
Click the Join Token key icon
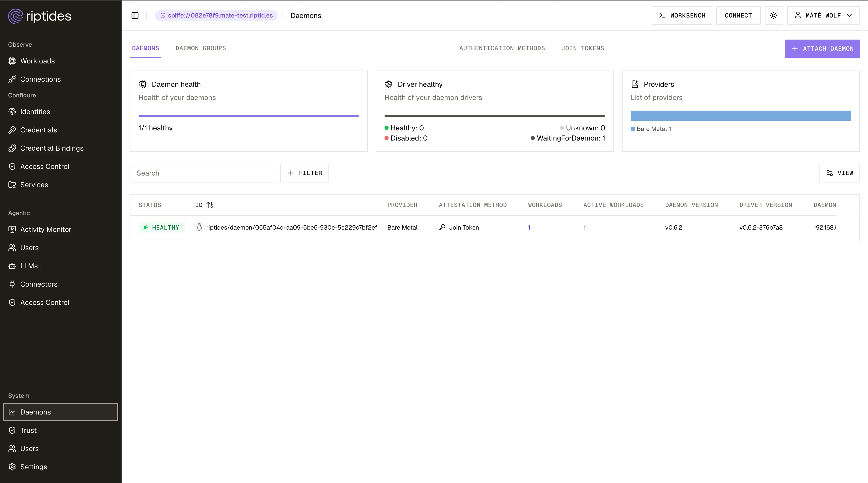pyautogui.click(x=442, y=227)
